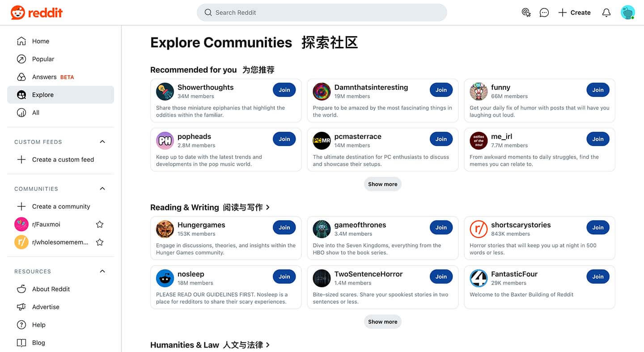This screenshot has width=644, height=352.
Task: Open Answers BETA in sidebar
Action: [x=60, y=77]
